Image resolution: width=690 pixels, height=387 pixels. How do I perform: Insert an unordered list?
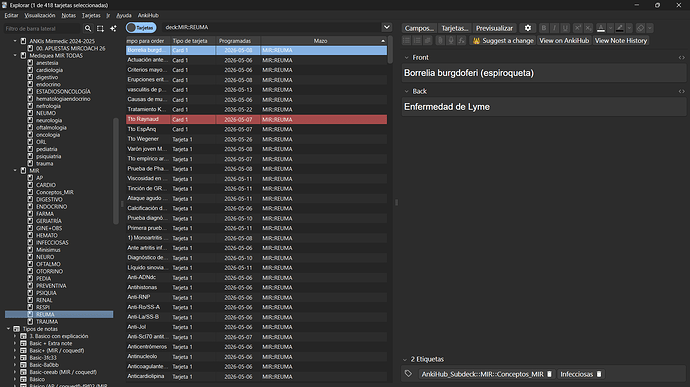pyautogui.click(x=407, y=41)
